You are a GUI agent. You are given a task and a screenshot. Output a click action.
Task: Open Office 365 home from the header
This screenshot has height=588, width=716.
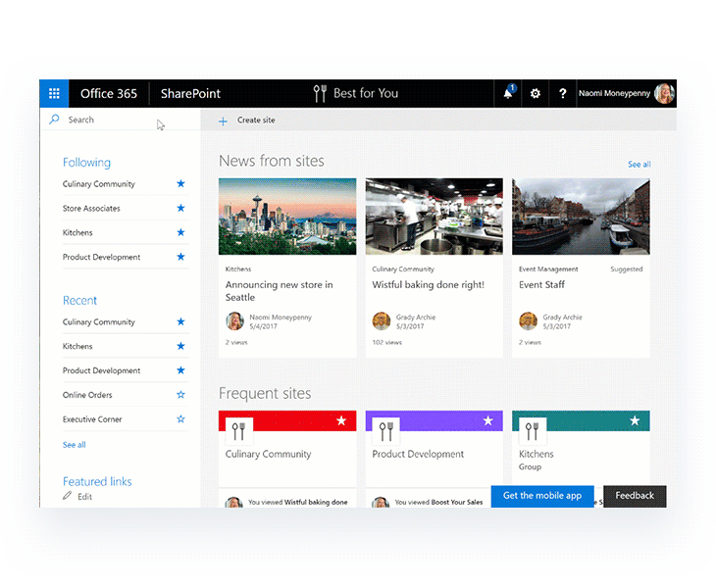point(109,93)
